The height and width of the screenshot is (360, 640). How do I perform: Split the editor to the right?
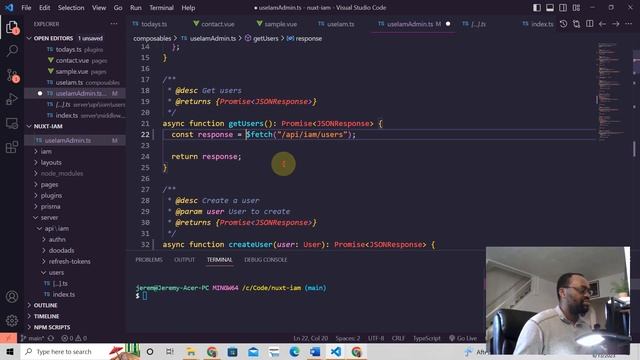(x=589, y=24)
